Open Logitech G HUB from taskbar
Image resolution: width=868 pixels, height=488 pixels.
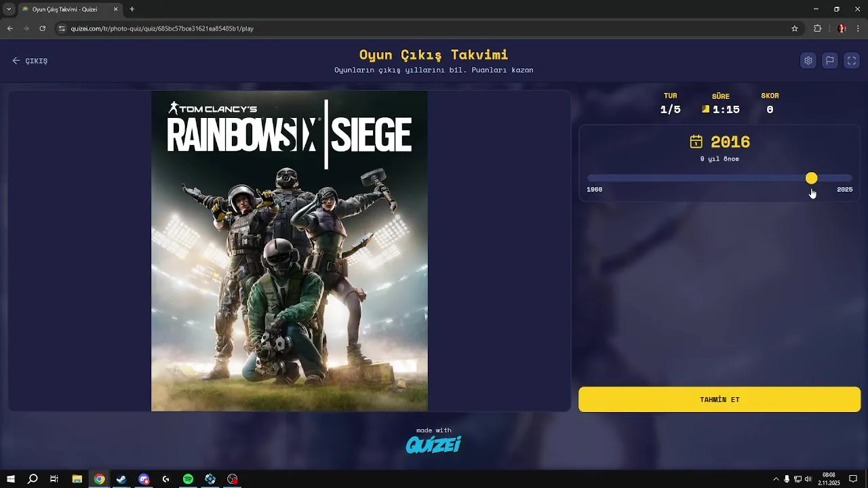(166, 479)
